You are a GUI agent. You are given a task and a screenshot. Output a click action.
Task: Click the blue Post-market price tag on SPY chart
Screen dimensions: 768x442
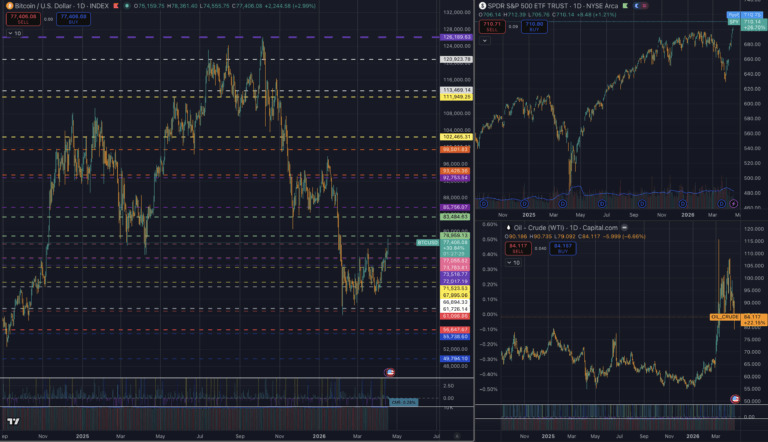(x=747, y=15)
